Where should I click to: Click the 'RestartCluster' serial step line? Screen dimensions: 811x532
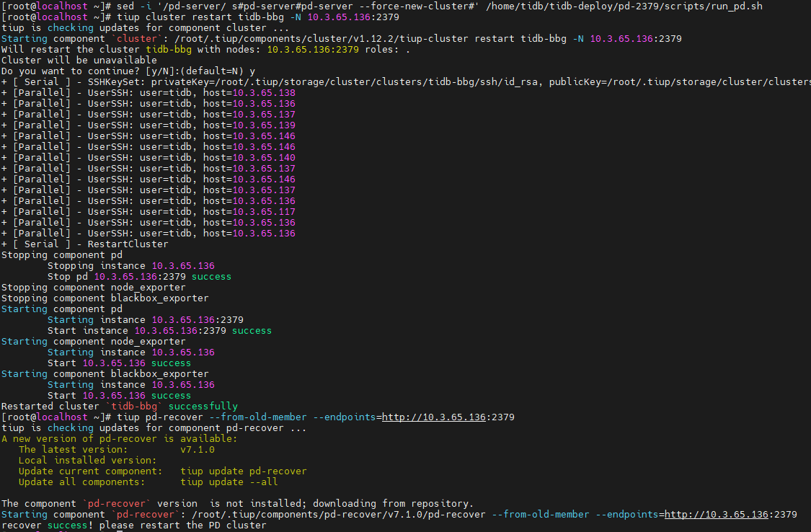click(x=85, y=244)
